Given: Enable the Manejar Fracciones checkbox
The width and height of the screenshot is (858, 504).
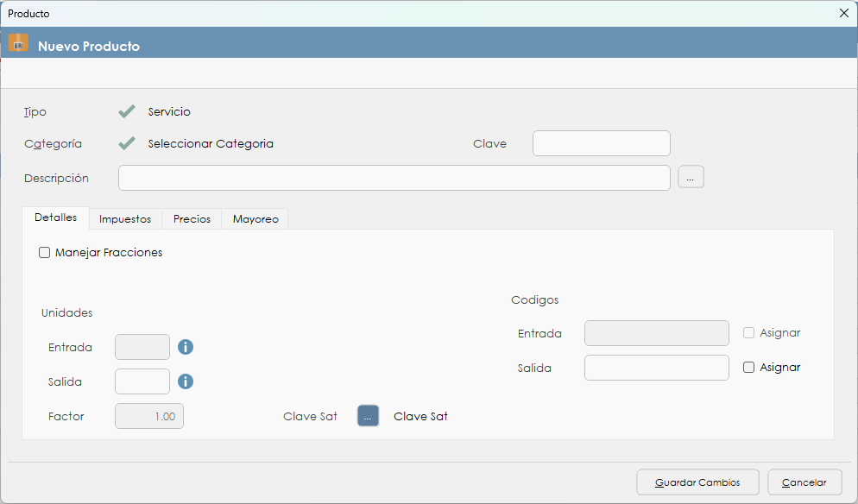Looking at the screenshot, I should pyautogui.click(x=45, y=253).
